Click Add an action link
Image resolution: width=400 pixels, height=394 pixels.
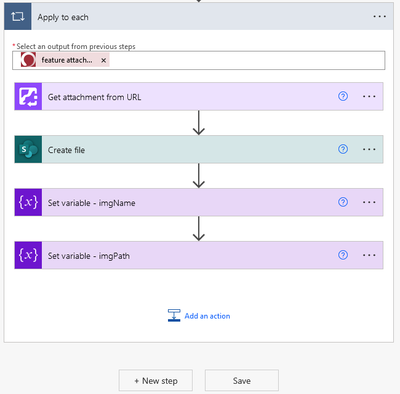[199, 316]
